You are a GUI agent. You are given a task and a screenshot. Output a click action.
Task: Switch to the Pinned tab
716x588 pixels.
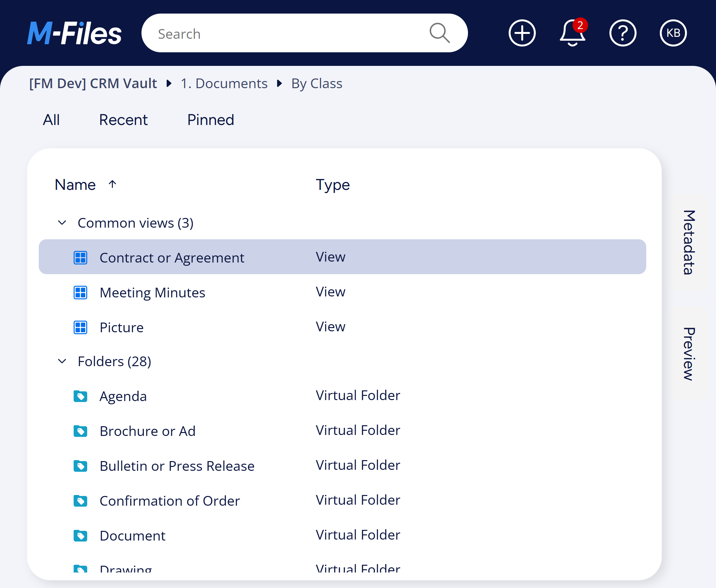pyautogui.click(x=211, y=120)
